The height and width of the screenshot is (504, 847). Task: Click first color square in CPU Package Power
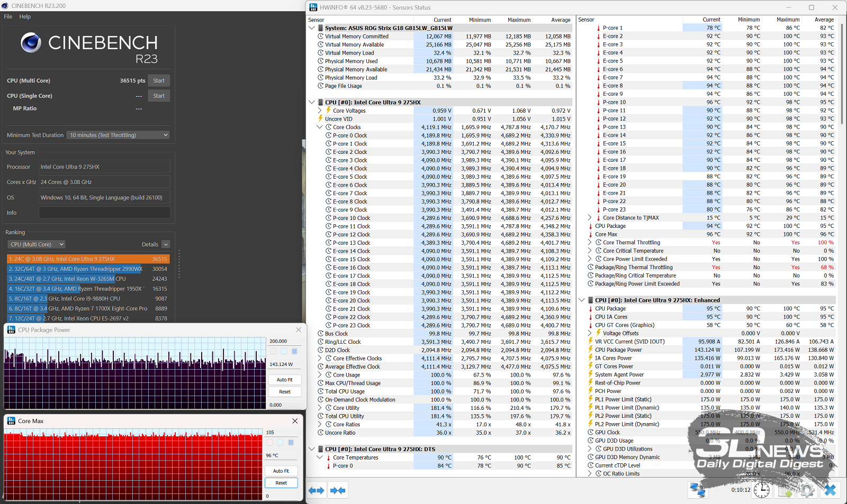pos(273,351)
